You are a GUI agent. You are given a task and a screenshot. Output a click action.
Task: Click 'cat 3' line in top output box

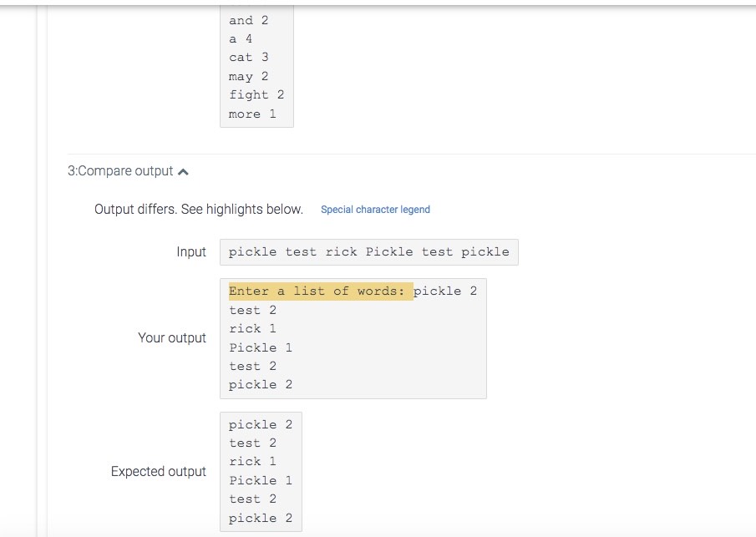(249, 58)
